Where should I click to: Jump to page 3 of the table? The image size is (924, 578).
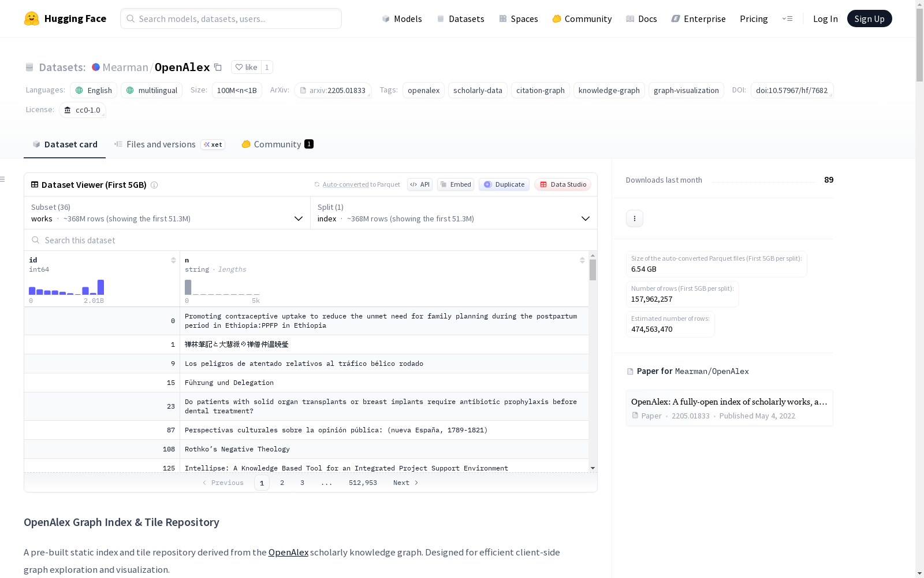click(x=302, y=483)
